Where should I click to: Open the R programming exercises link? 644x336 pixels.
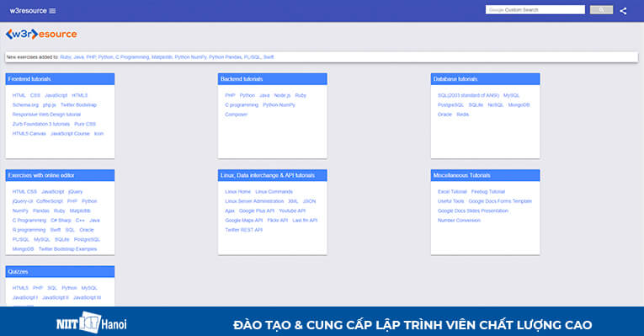(29, 230)
